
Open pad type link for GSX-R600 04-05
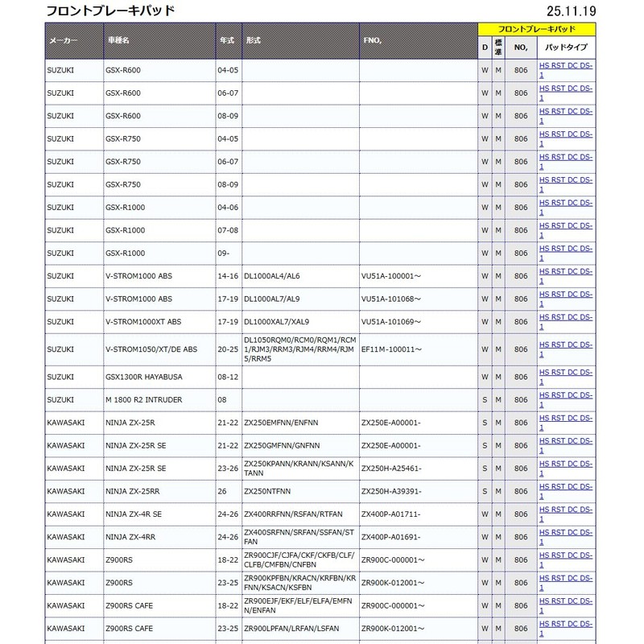(x=566, y=70)
